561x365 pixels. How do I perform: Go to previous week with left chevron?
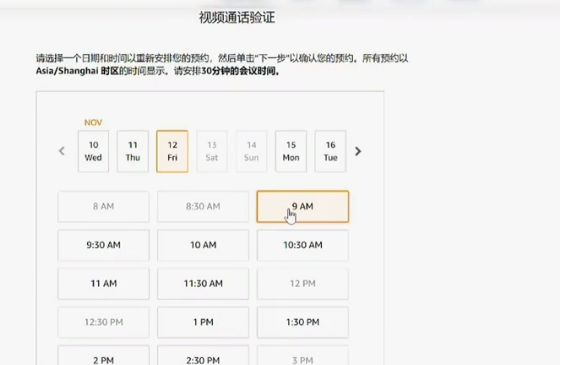[x=62, y=151]
